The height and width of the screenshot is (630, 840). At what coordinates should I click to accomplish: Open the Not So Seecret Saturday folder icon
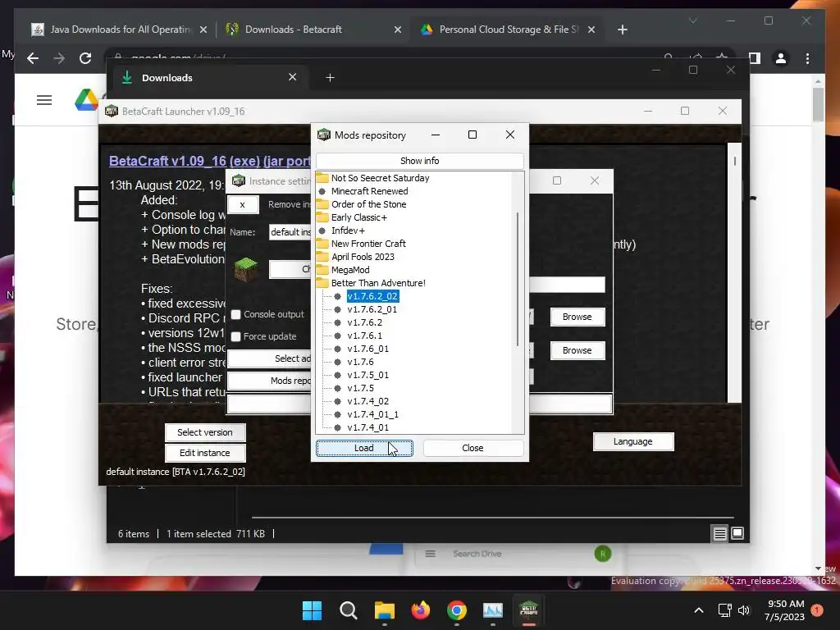coord(322,178)
